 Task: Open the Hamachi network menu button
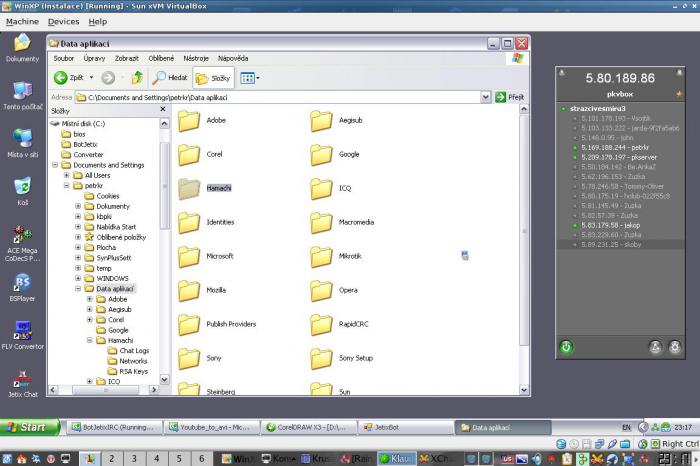(x=655, y=347)
